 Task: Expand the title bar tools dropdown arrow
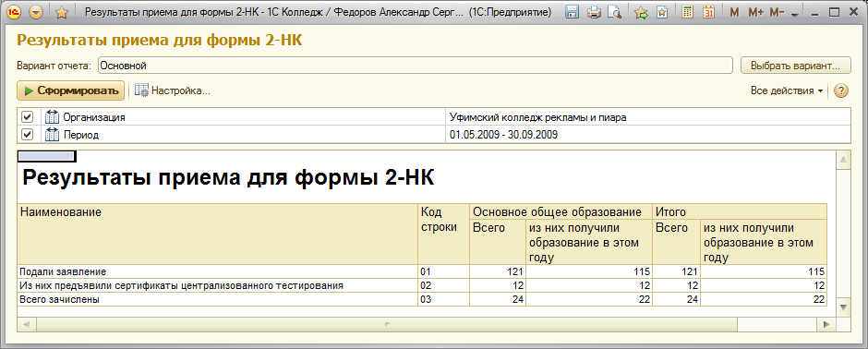(x=795, y=13)
